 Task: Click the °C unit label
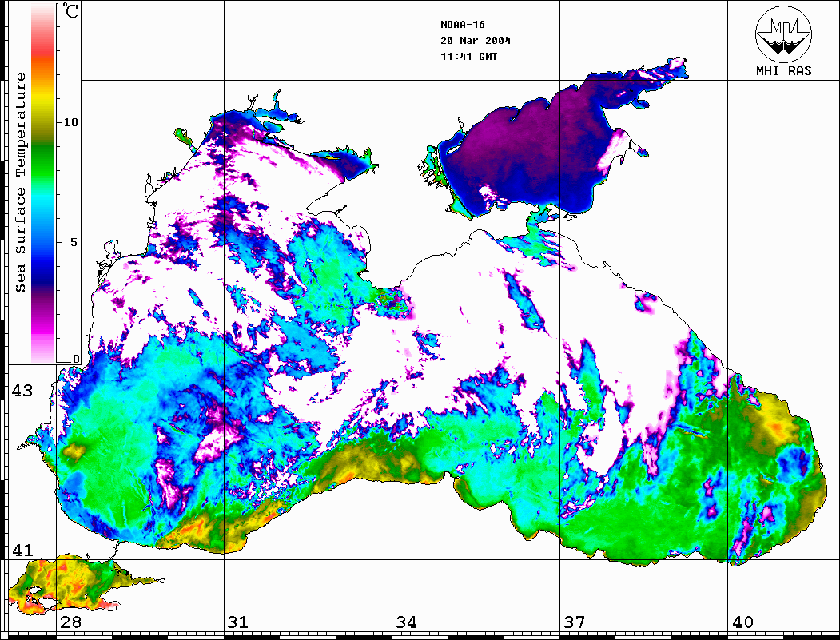70,11
